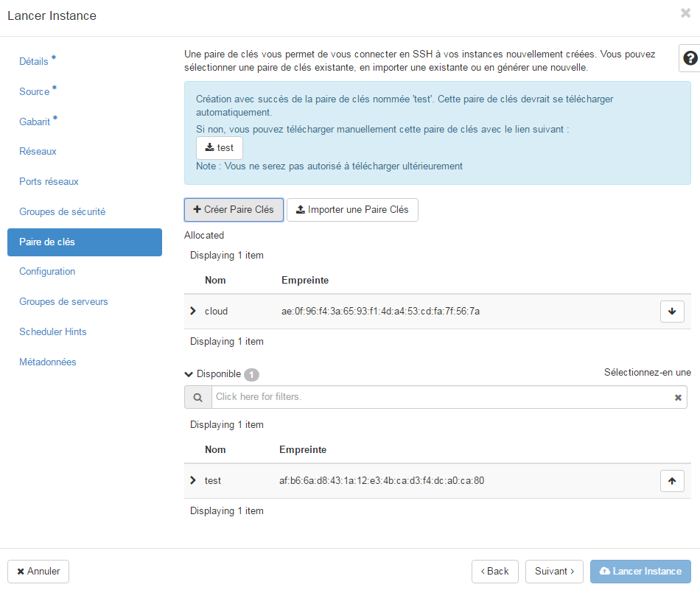Screen dimensions: 700x590
Task: Download the 'test' key pair file
Action: tap(220, 148)
